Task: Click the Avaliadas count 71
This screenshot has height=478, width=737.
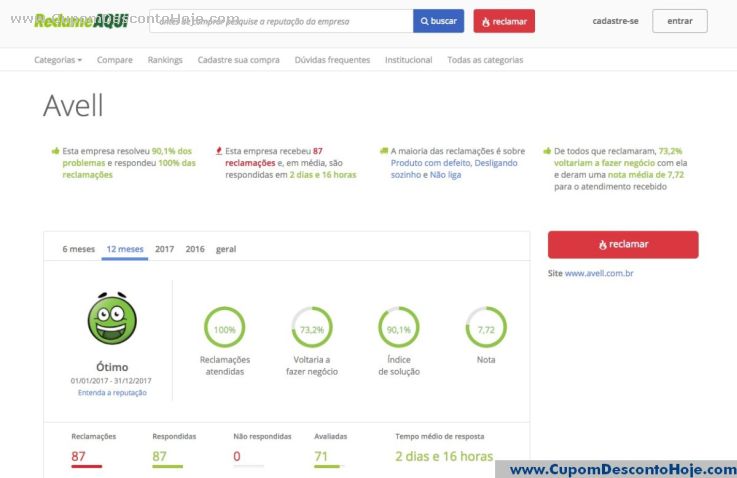Action: tap(321, 456)
